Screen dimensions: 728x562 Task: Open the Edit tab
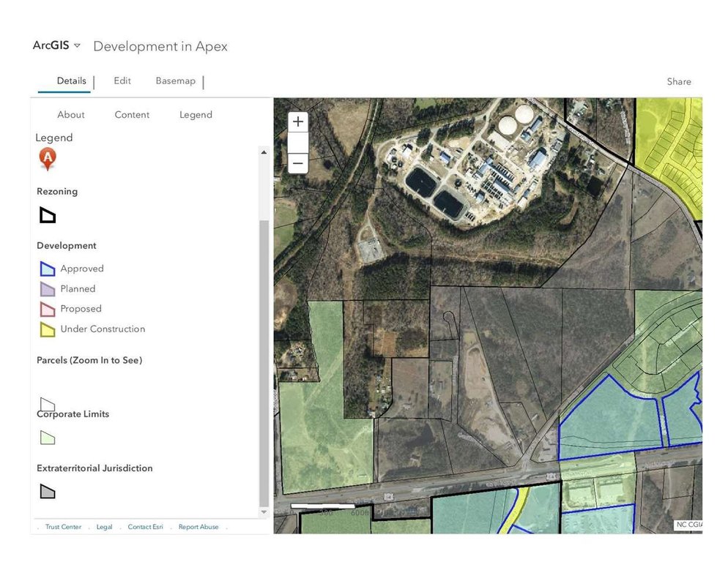click(x=122, y=81)
